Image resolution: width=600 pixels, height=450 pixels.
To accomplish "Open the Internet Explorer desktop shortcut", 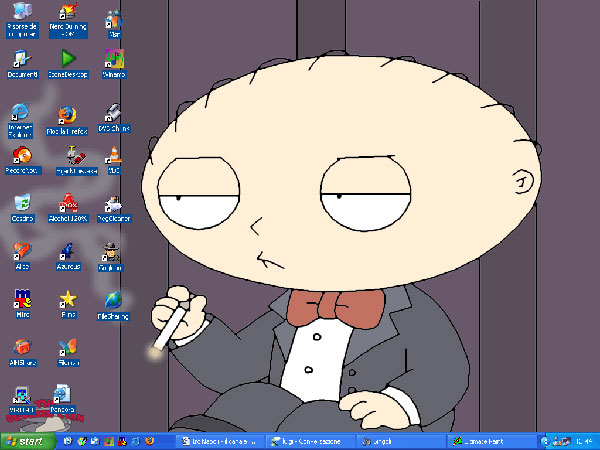I will pyautogui.click(x=20, y=120).
